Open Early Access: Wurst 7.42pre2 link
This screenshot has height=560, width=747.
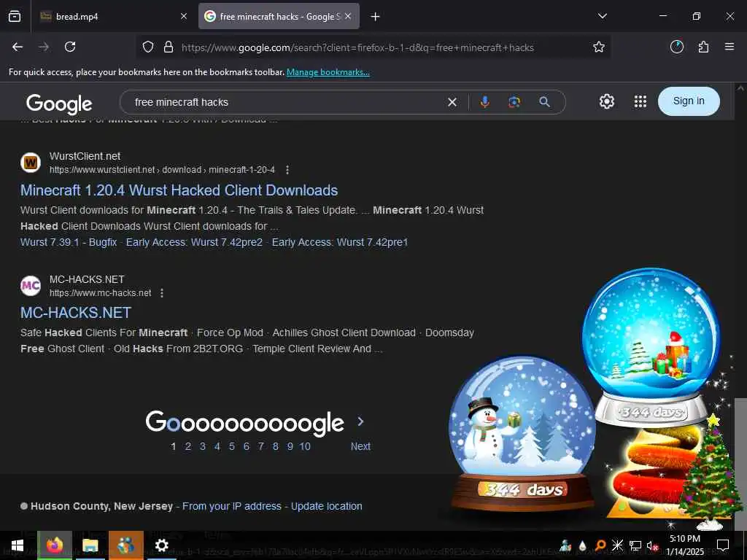click(194, 242)
